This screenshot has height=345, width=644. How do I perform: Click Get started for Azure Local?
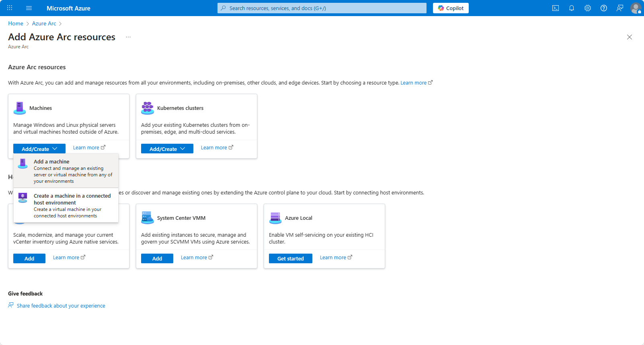click(x=290, y=258)
